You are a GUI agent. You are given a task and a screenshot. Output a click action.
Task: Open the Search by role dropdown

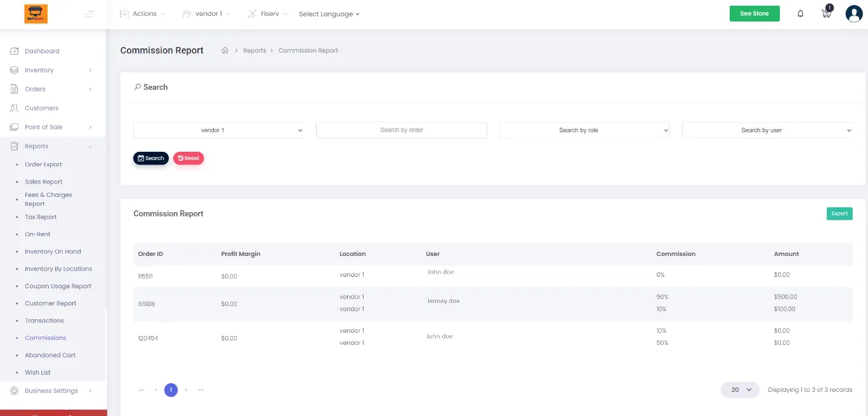pos(583,130)
